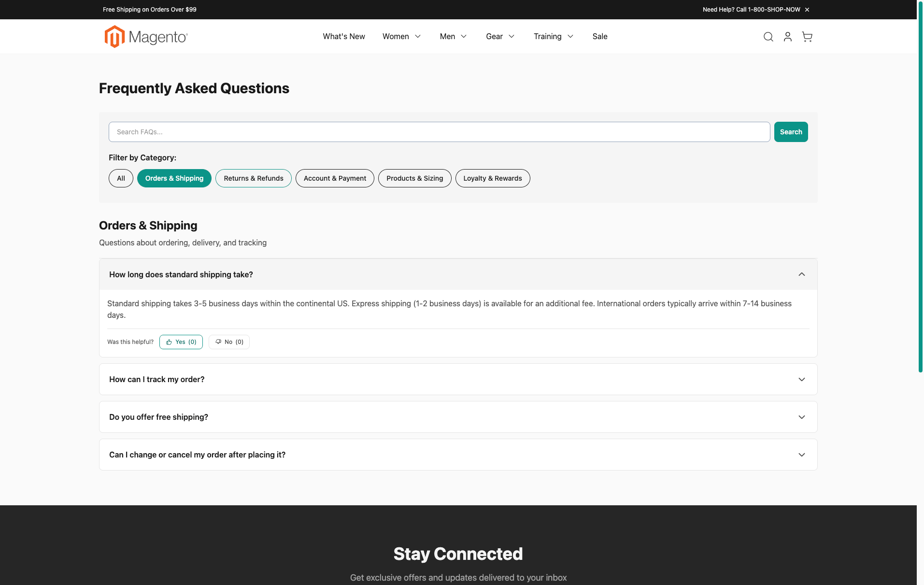The image size is (924, 585).
Task: Click the green Search button
Action: coord(790,131)
